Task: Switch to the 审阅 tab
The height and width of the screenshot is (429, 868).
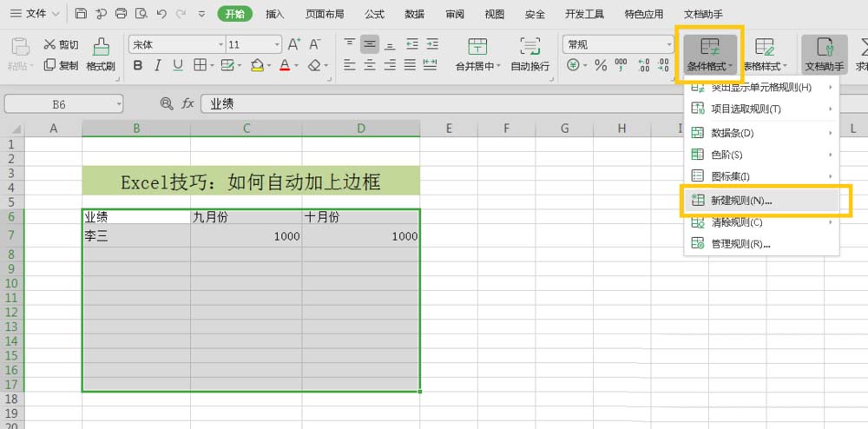Action: (x=454, y=15)
